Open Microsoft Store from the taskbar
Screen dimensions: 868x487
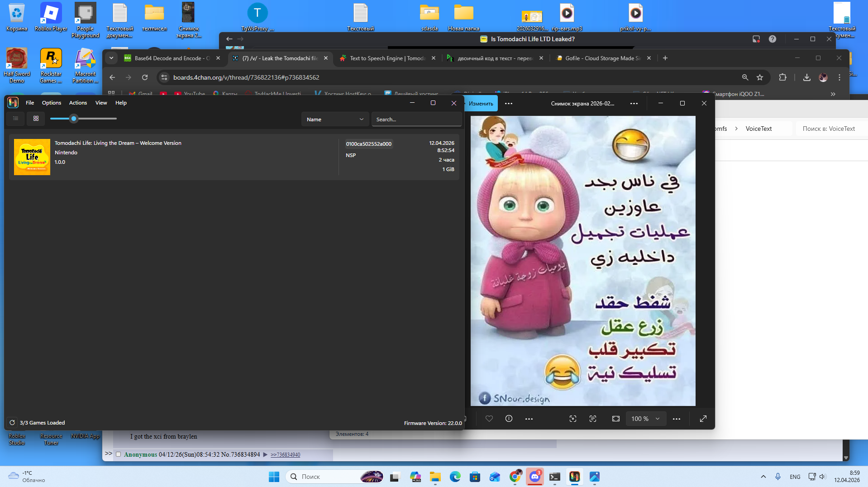[x=475, y=477]
